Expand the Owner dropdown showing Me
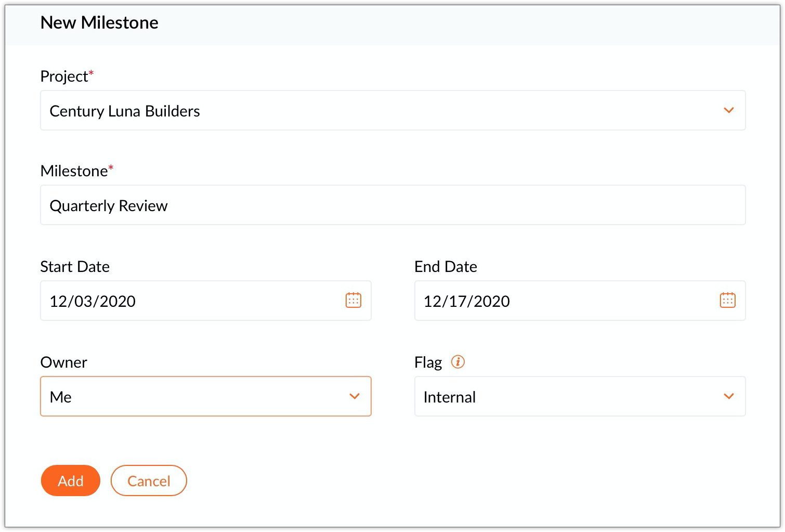Image resolution: width=785 pixels, height=532 pixels. tap(198, 396)
